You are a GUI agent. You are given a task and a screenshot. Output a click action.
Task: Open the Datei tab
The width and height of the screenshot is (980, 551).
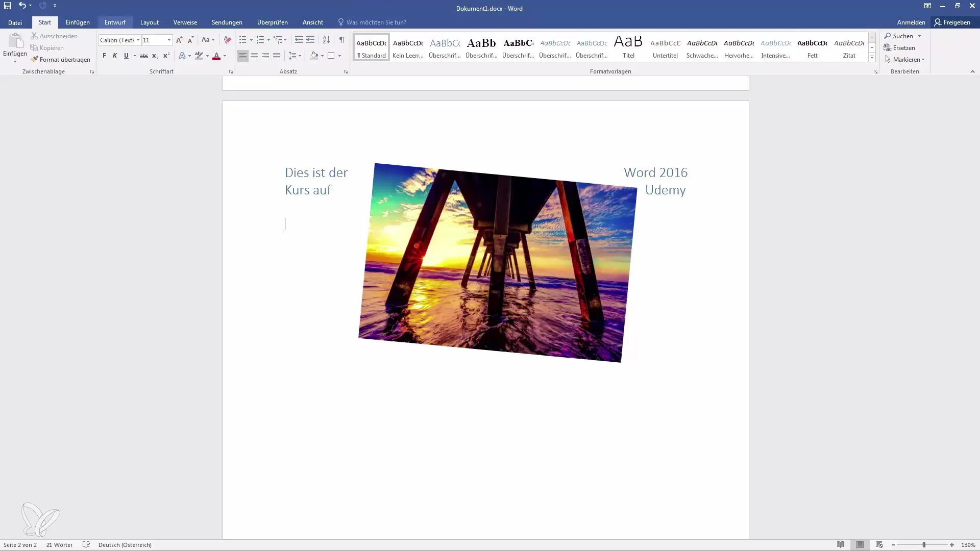(x=15, y=22)
